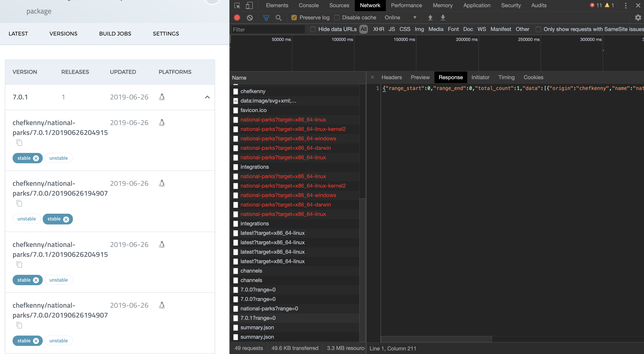Toggle the device toolbar icon
The width and height of the screenshot is (644, 354).
click(249, 5)
